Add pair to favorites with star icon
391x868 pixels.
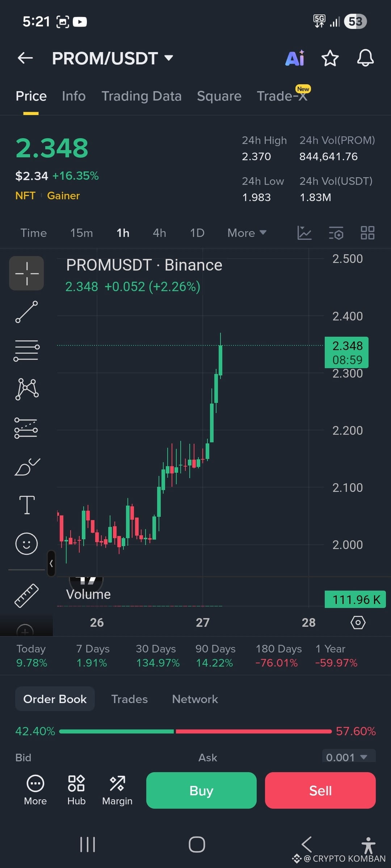click(x=330, y=58)
